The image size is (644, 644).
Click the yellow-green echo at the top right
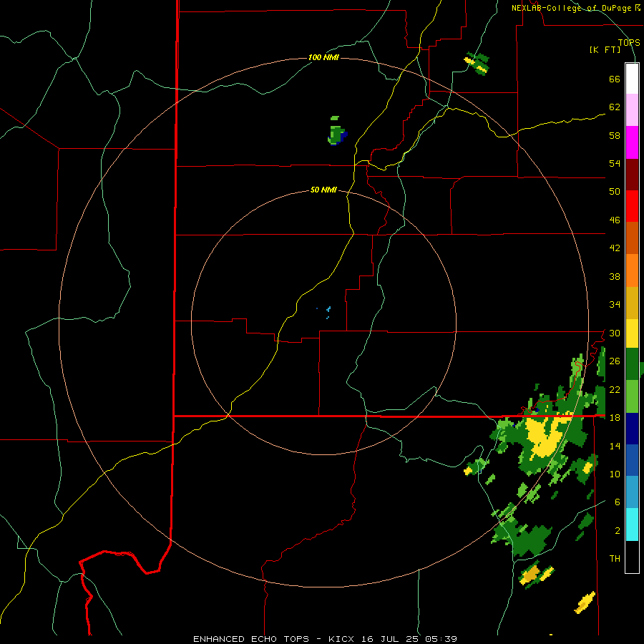click(x=477, y=64)
